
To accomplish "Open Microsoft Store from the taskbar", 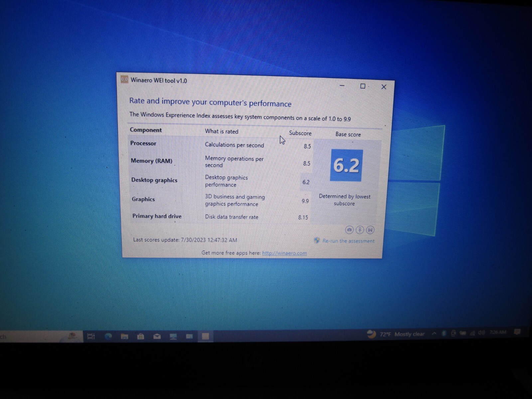I will 141,336.
